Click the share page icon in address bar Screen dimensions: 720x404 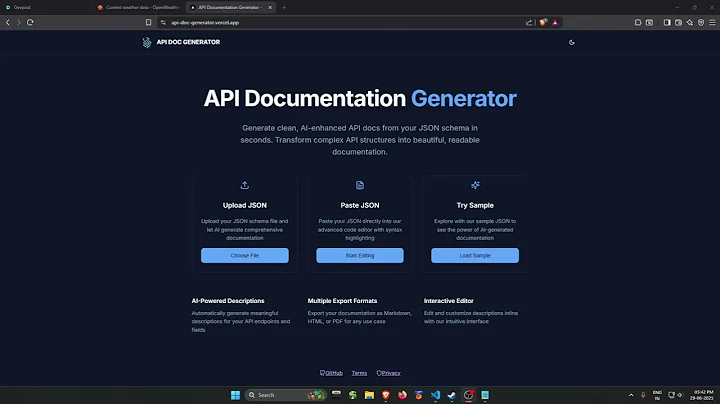[x=529, y=22]
